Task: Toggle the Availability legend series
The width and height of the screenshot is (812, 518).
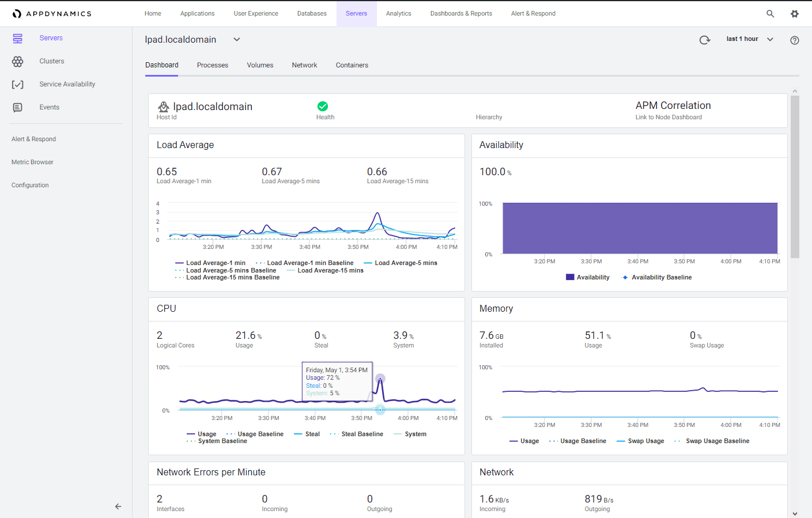Action: point(588,277)
